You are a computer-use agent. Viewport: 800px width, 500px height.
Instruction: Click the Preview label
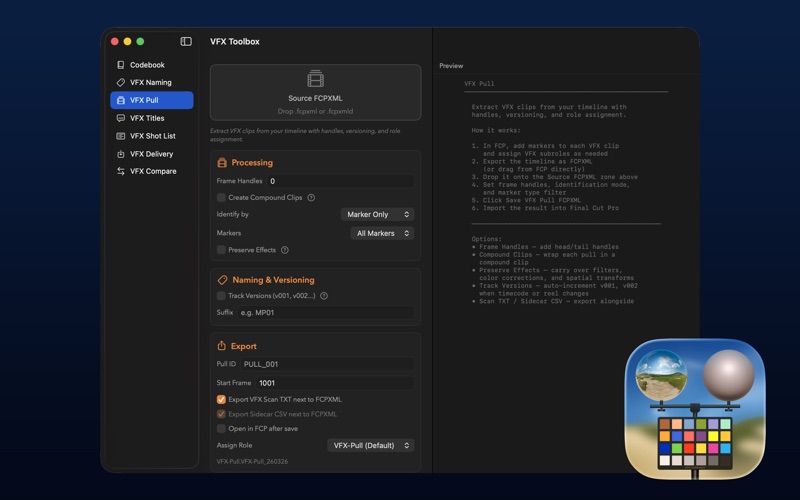pyautogui.click(x=451, y=66)
